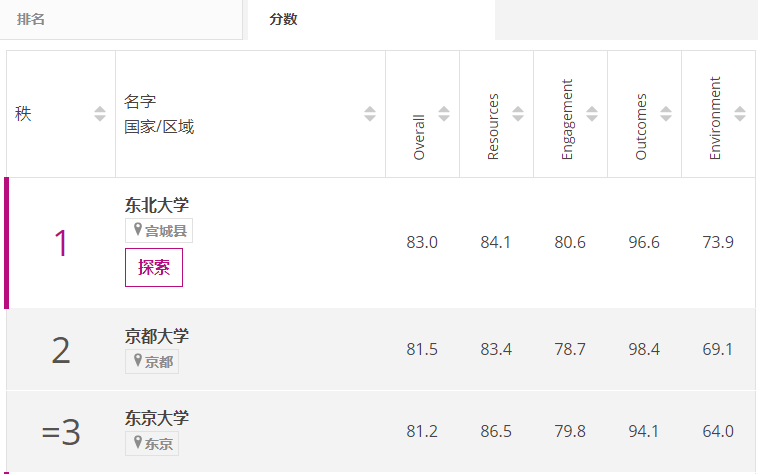Select 东京大学 Environment score 64.0
This screenshot has height=474, width=758.
tap(718, 431)
